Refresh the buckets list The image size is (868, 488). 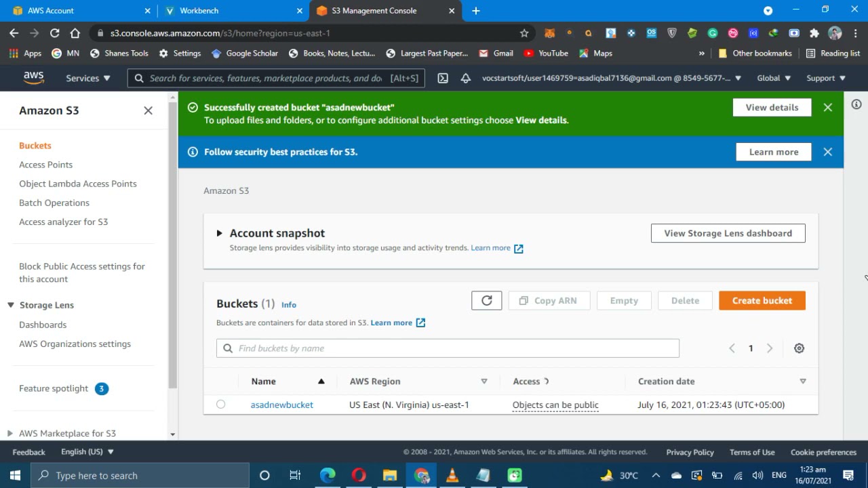click(487, 300)
